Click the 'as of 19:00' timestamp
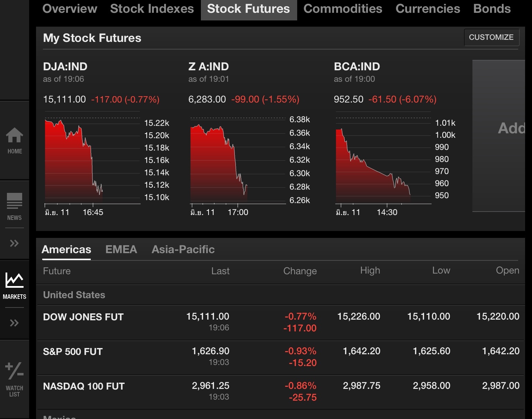This screenshot has height=419, width=532. pyautogui.click(x=354, y=79)
